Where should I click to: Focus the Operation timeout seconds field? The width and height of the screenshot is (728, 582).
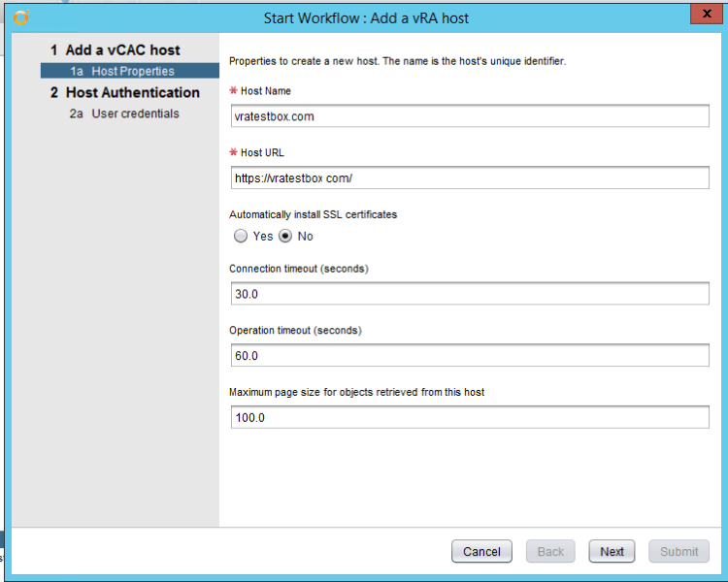tap(470, 356)
